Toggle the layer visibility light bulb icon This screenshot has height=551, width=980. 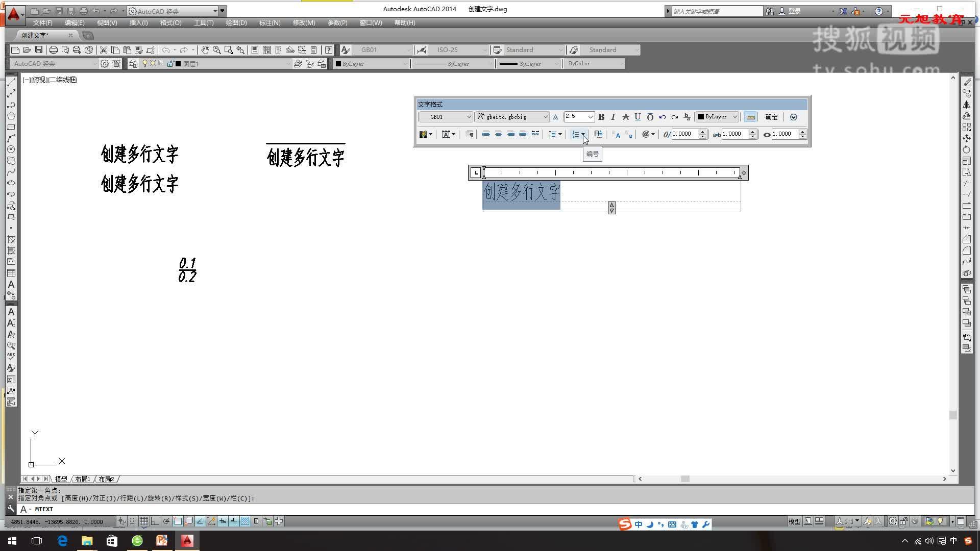point(145,63)
